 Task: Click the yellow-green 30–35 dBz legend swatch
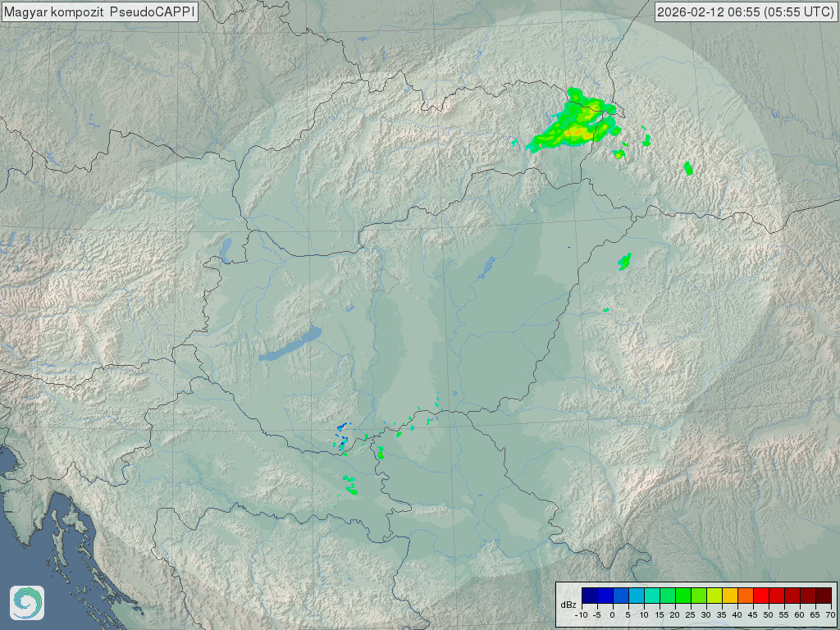(x=714, y=596)
